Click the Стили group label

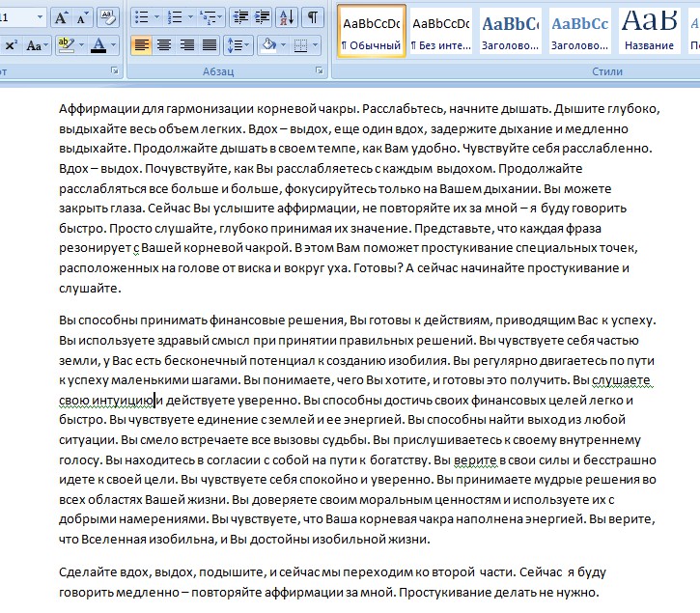pyautogui.click(x=607, y=71)
